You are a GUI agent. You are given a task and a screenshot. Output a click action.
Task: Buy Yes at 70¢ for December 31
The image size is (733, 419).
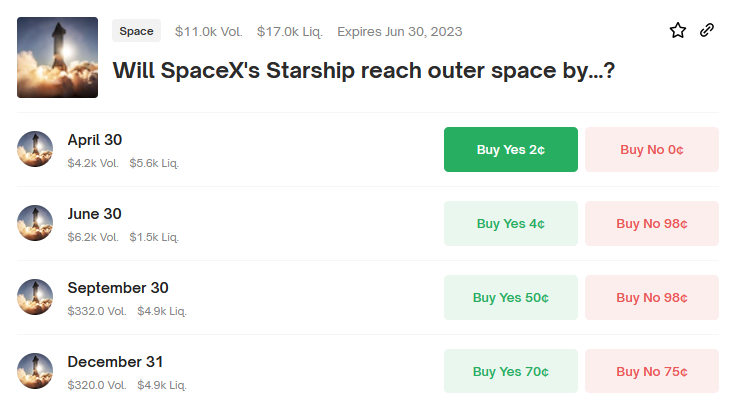tap(511, 371)
